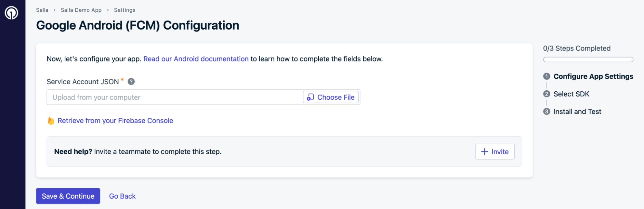Open Read our Android documentation link
Image resolution: width=644 pixels, height=209 pixels.
(196, 59)
